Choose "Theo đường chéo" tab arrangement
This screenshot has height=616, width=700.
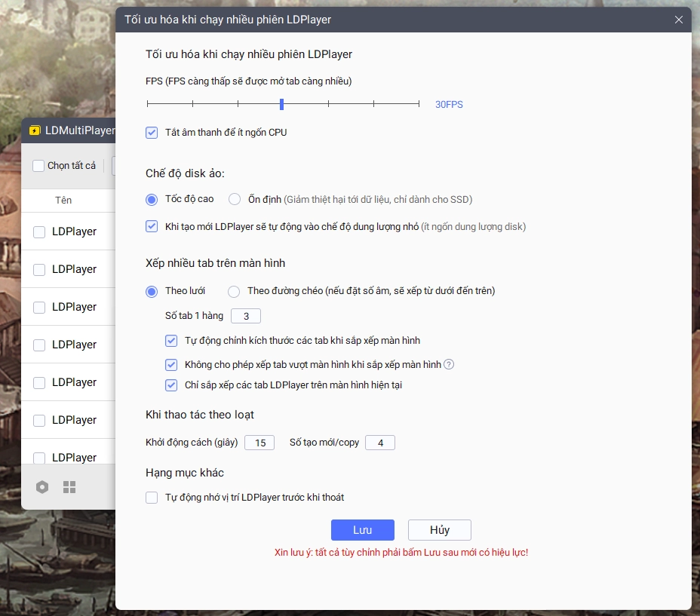[234, 292]
